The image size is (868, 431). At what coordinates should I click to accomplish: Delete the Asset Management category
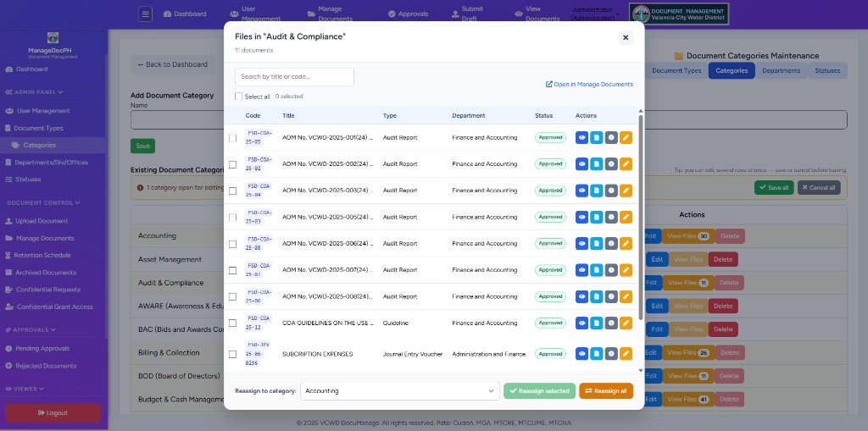(x=723, y=259)
